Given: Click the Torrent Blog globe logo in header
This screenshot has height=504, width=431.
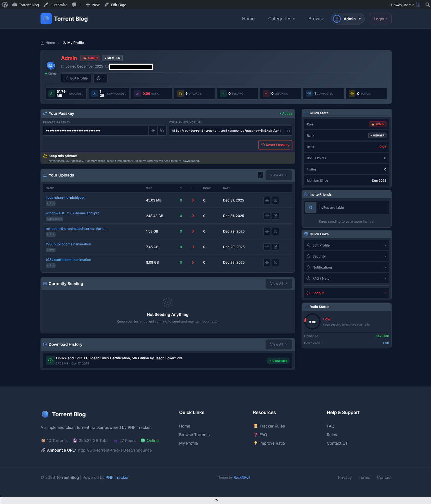Looking at the screenshot, I should pos(46,19).
